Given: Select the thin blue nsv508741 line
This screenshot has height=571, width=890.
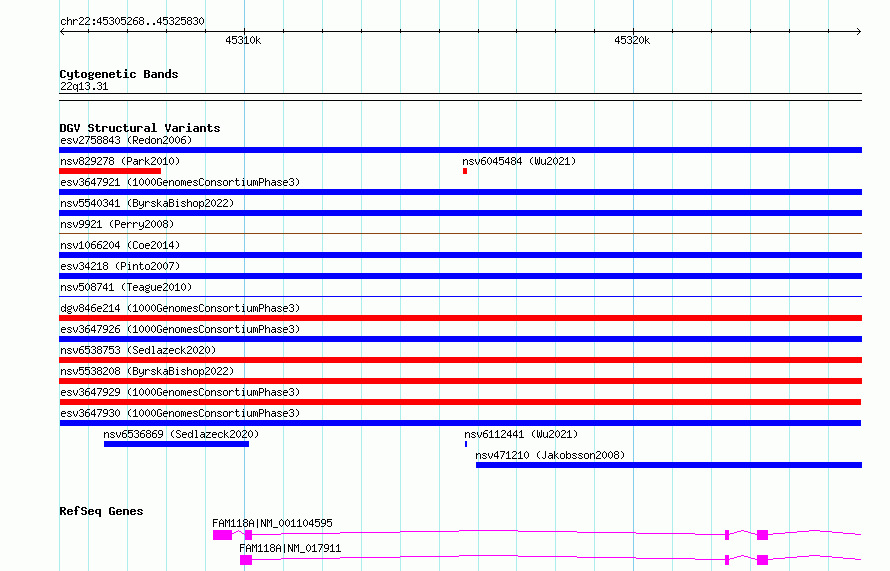Looking at the screenshot, I should tap(460, 296).
